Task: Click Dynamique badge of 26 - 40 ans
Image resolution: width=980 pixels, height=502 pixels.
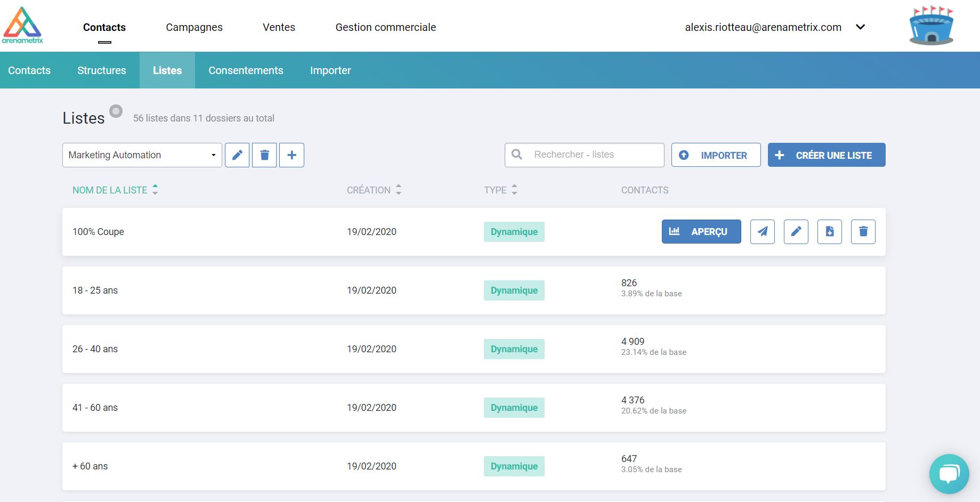Action: point(514,349)
